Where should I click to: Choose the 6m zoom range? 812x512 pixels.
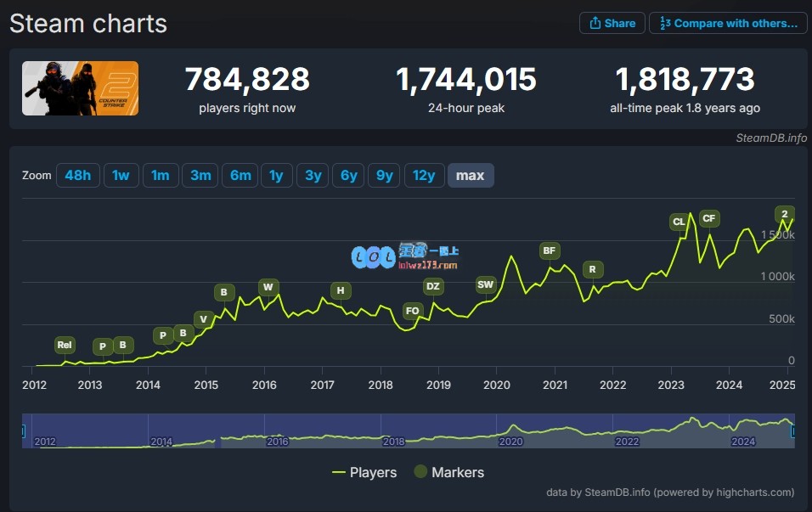(x=240, y=175)
